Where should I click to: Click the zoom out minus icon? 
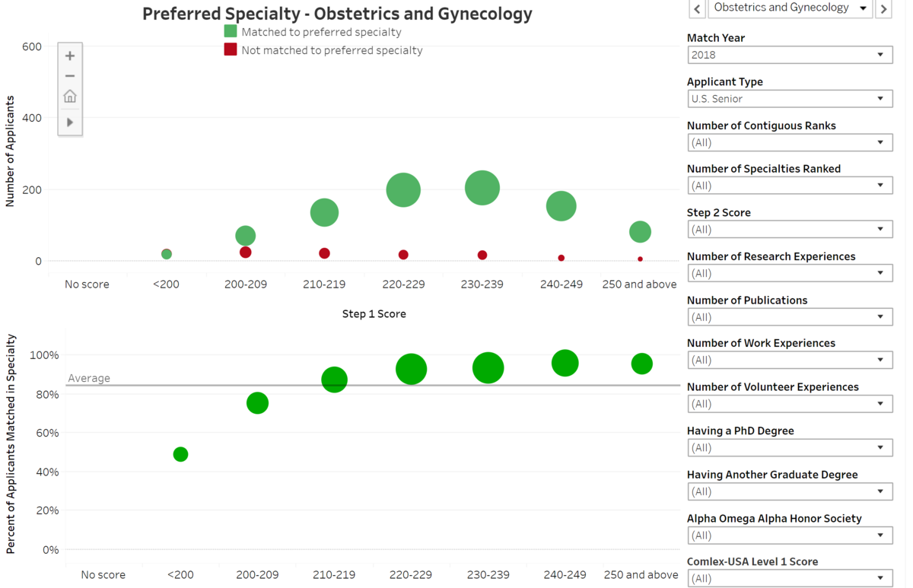[x=70, y=76]
